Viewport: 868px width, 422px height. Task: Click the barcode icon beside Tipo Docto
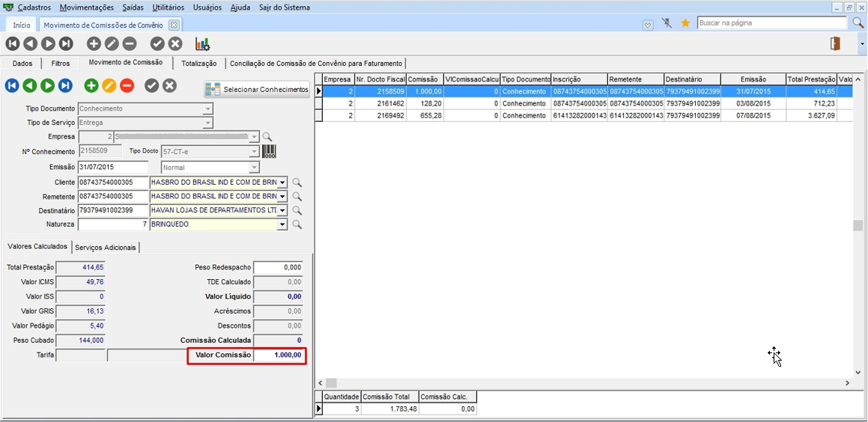268,152
